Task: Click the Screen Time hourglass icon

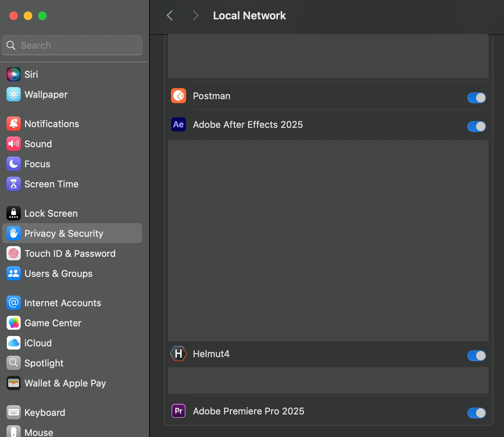Action: click(x=14, y=184)
